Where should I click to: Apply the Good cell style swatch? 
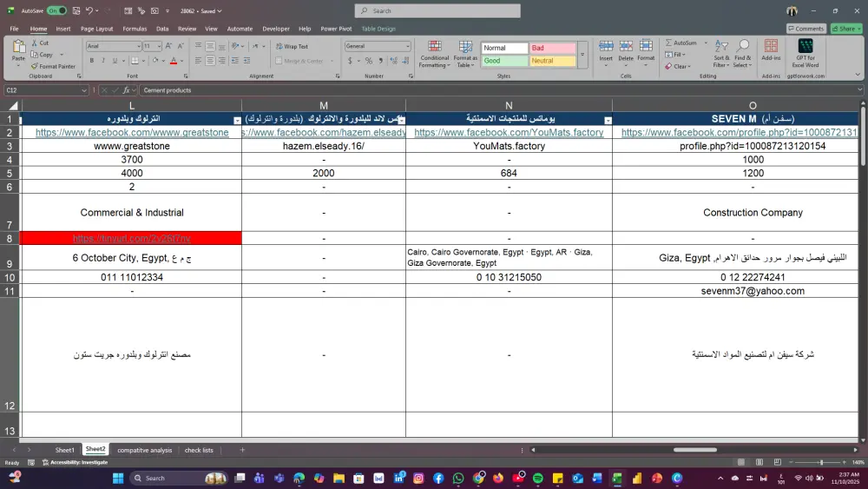coord(504,61)
